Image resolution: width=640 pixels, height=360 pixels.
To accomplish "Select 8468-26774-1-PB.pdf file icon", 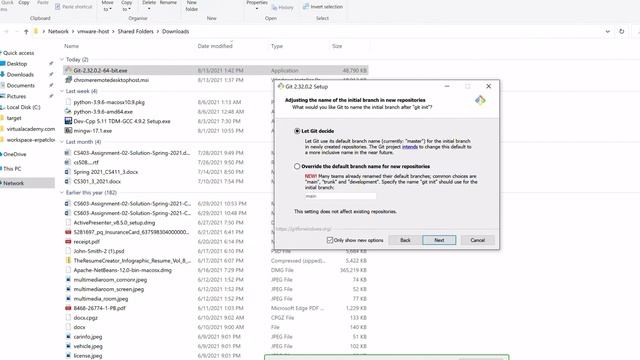I will tap(68, 308).
